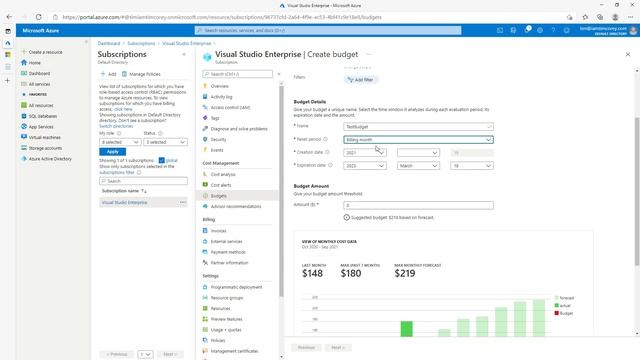Image resolution: width=640 pixels, height=360 pixels.
Task: Click info icon next to Expiration date
Action: coord(330,165)
